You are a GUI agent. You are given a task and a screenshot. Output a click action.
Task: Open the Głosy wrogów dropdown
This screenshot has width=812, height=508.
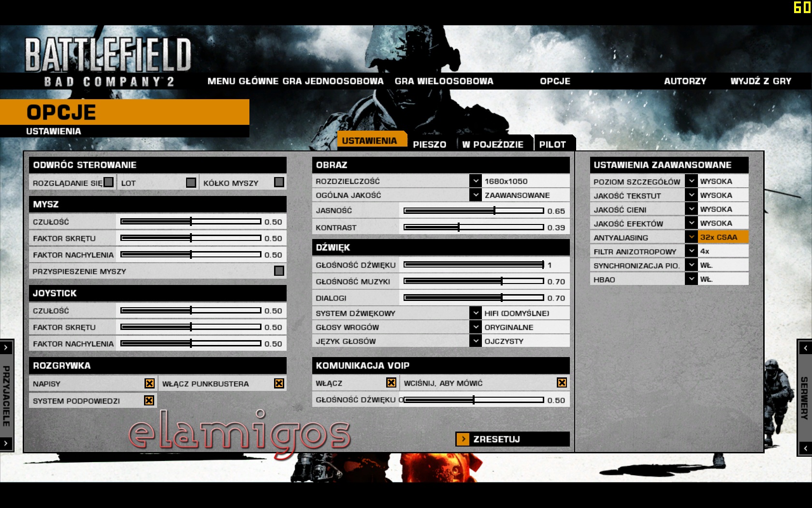pos(475,327)
